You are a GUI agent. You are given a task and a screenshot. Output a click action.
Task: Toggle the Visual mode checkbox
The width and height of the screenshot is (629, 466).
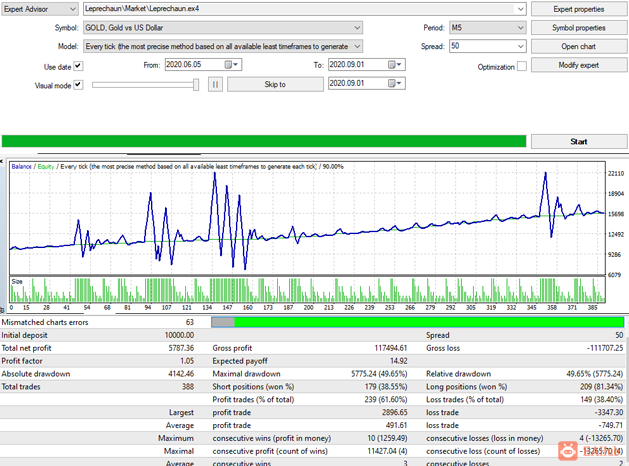(x=78, y=85)
